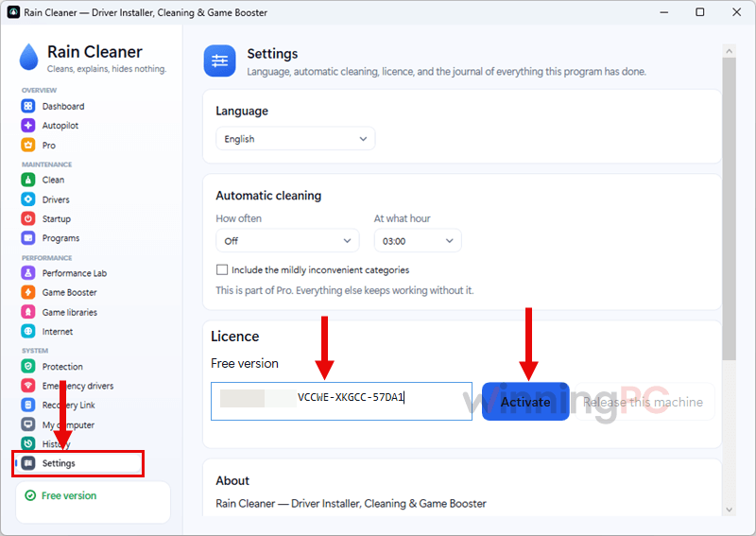Select the Settings menu entry
Screen dimensions: 756x536
pyautogui.click(x=78, y=463)
